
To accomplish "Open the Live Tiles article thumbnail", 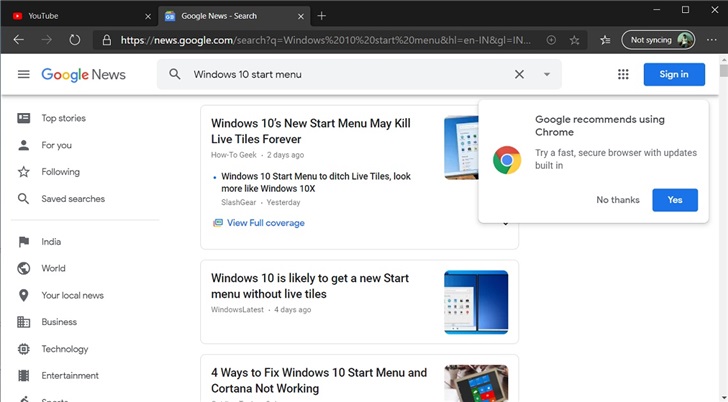I will click(460, 148).
